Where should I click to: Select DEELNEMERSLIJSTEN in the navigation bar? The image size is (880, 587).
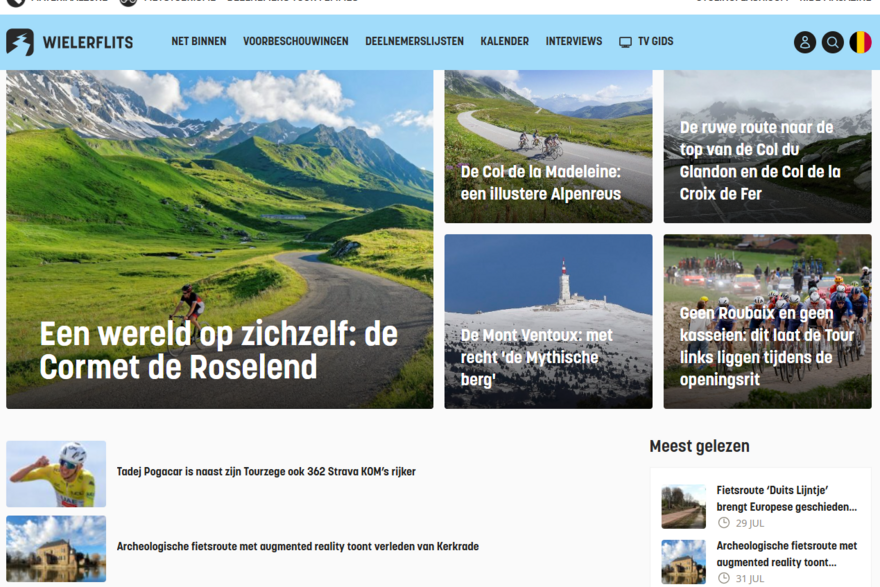pos(414,42)
